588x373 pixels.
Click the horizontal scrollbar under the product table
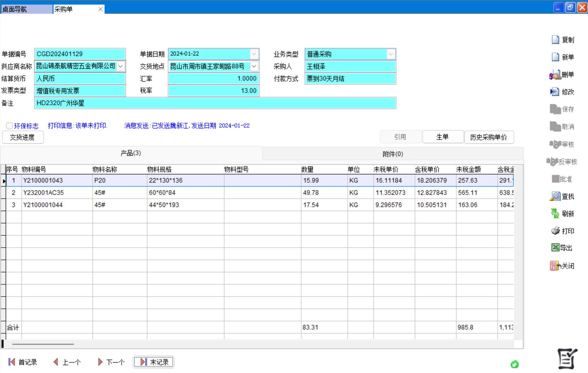tap(43, 344)
